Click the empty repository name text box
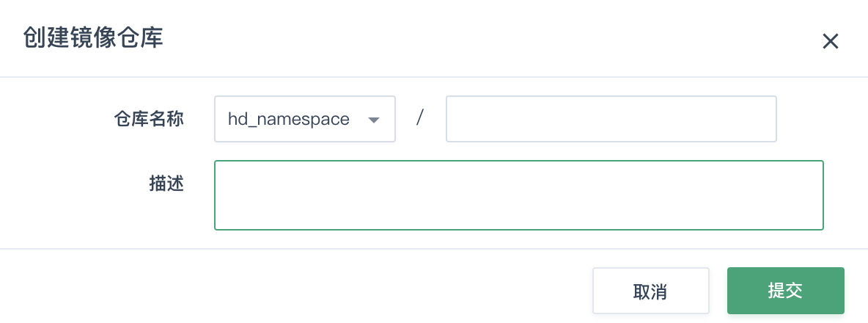This screenshot has width=868, height=323. point(611,119)
